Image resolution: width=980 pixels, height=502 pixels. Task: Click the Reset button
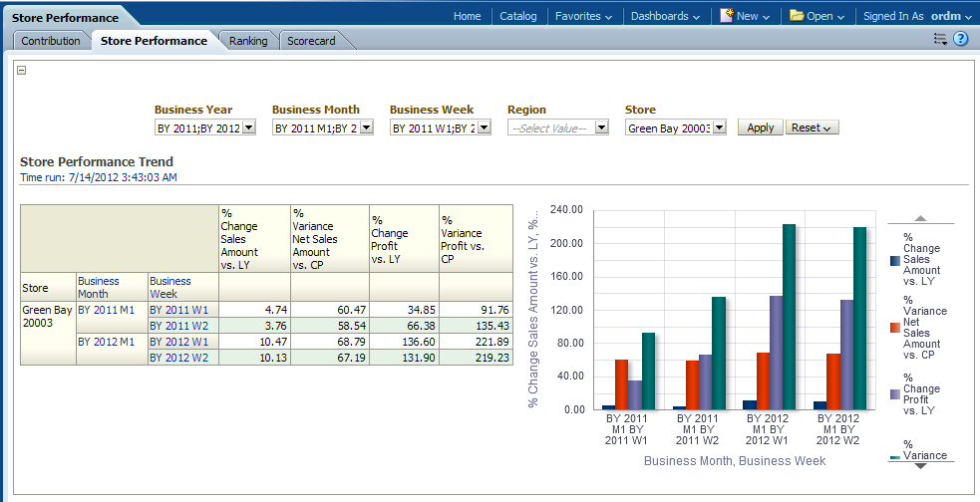tap(813, 128)
